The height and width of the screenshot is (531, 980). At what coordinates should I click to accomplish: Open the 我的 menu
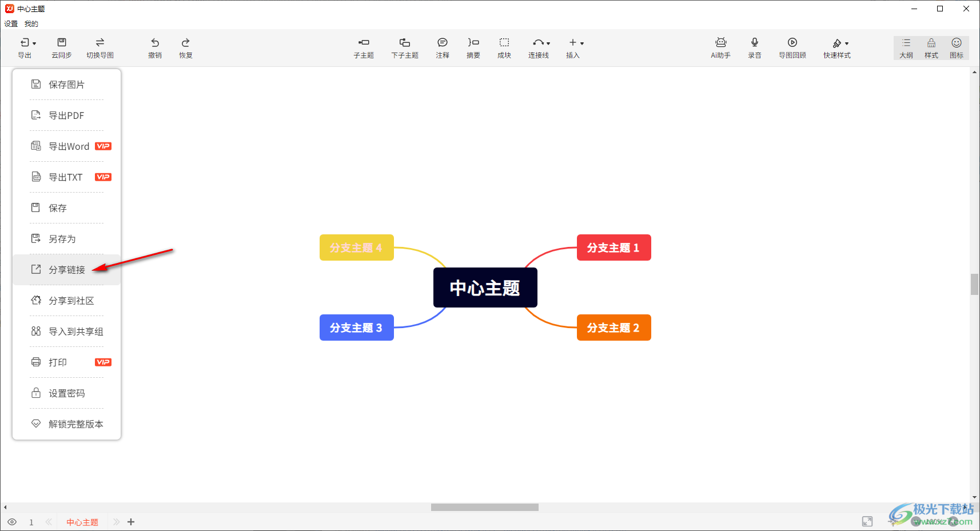tap(31, 24)
